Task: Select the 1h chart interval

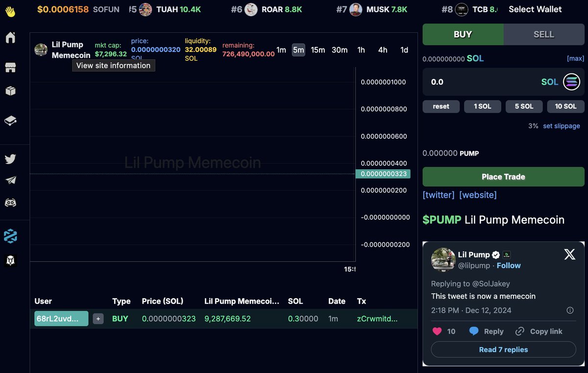Action: [361, 50]
